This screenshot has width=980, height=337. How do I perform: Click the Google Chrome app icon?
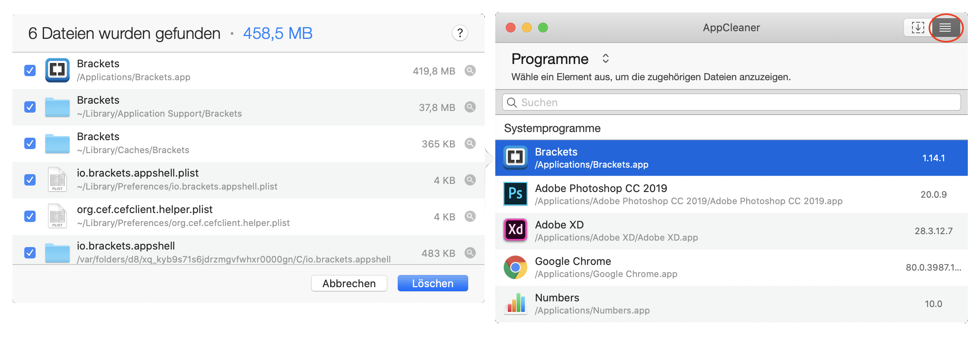point(515,267)
